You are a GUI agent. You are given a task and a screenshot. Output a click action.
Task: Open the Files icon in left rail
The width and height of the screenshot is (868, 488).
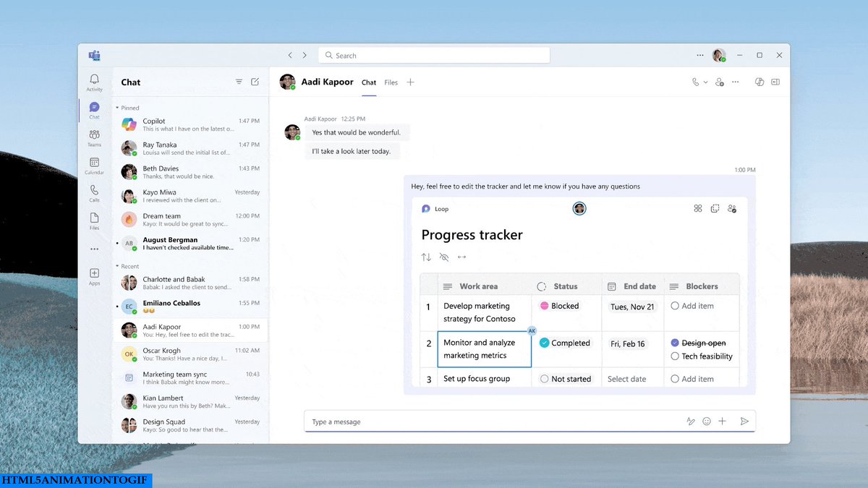pyautogui.click(x=94, y=221)
